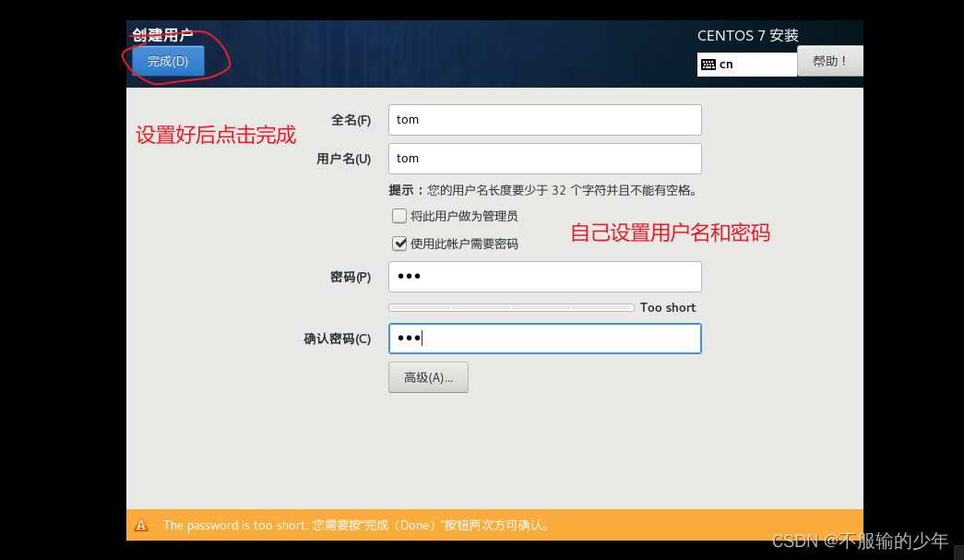Click the warning triangle icon in orange bar
Screen dimensions: 964x560
141,525
